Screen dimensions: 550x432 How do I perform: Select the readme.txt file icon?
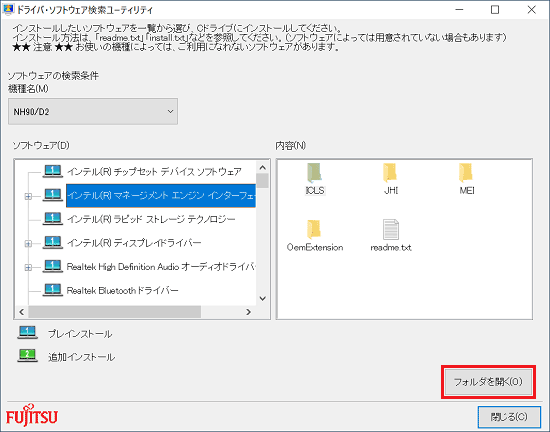(x=390, y=229)
